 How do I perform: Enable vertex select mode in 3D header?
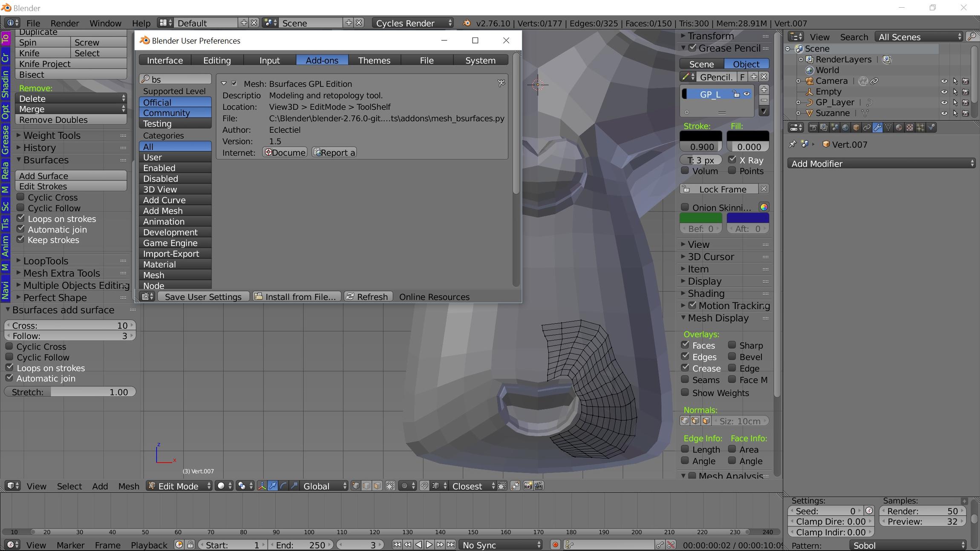pyautogui.click(x=356, y=486)
